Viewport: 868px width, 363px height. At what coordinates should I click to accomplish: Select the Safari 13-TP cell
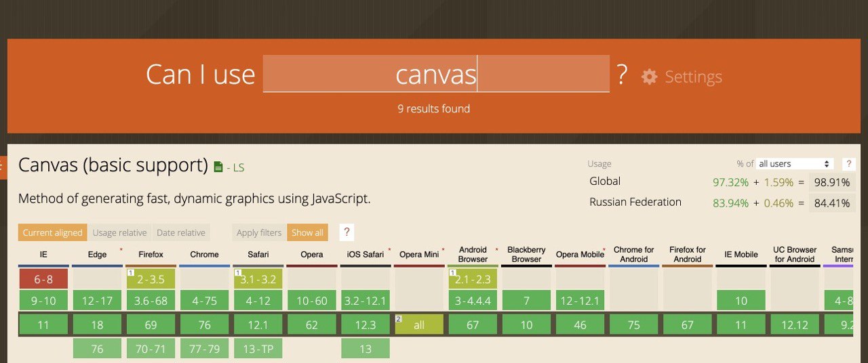coord(258,349)
